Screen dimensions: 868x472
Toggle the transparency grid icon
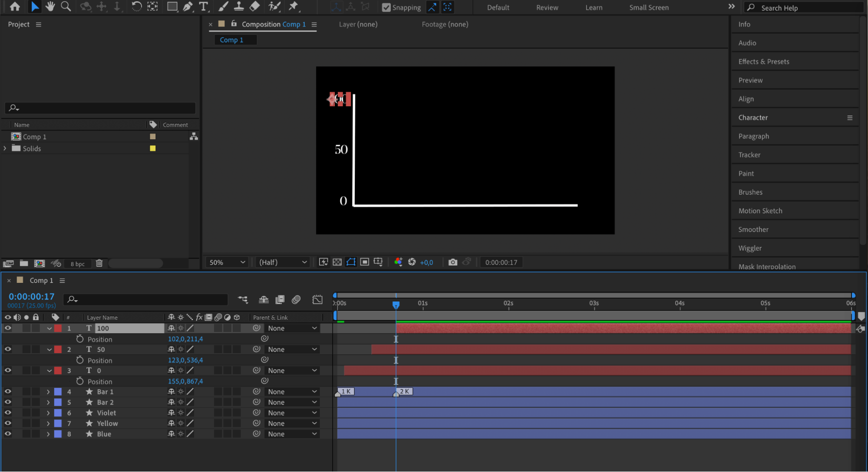click(337, 262)
